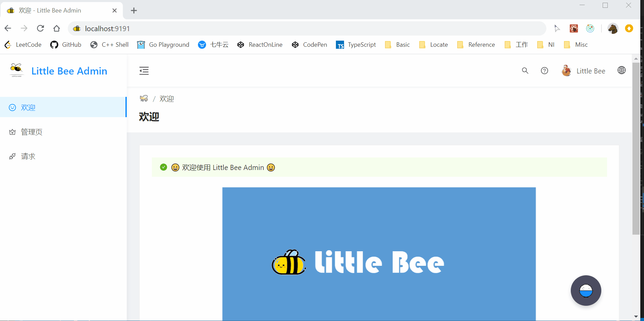
Task: Click the red React devtools extension icon
Action: click(574, 28)
